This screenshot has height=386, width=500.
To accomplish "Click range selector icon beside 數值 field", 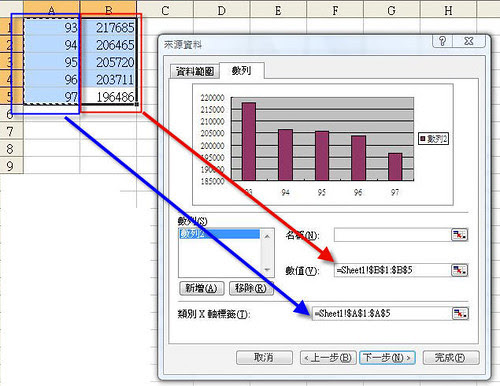I will 459,270.
